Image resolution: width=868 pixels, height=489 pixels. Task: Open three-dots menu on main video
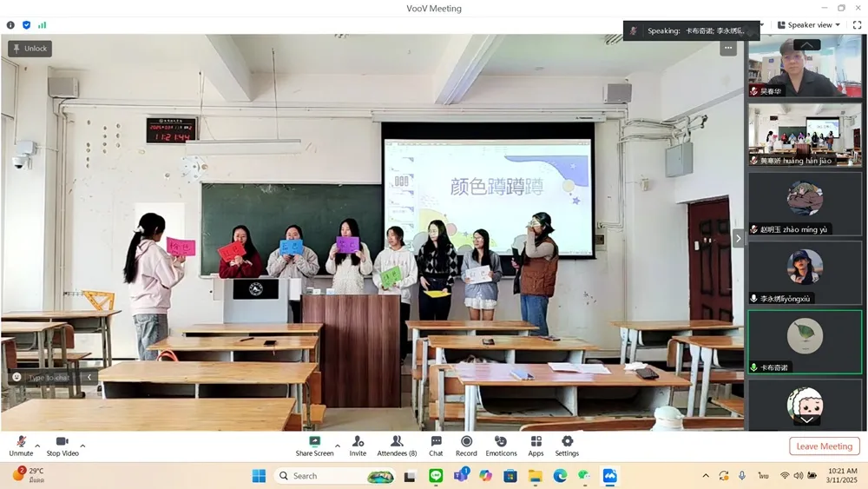(x=728, y=48)
